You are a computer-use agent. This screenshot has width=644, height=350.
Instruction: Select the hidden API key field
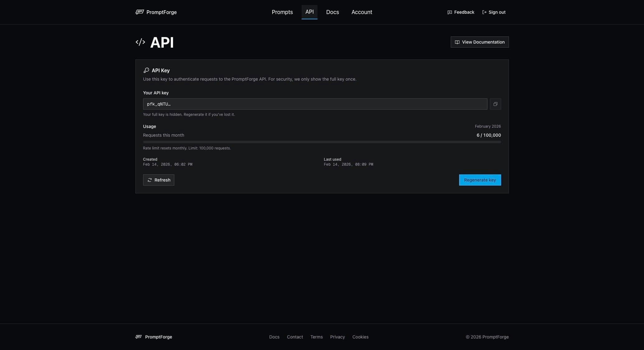[x=315, y=104]
